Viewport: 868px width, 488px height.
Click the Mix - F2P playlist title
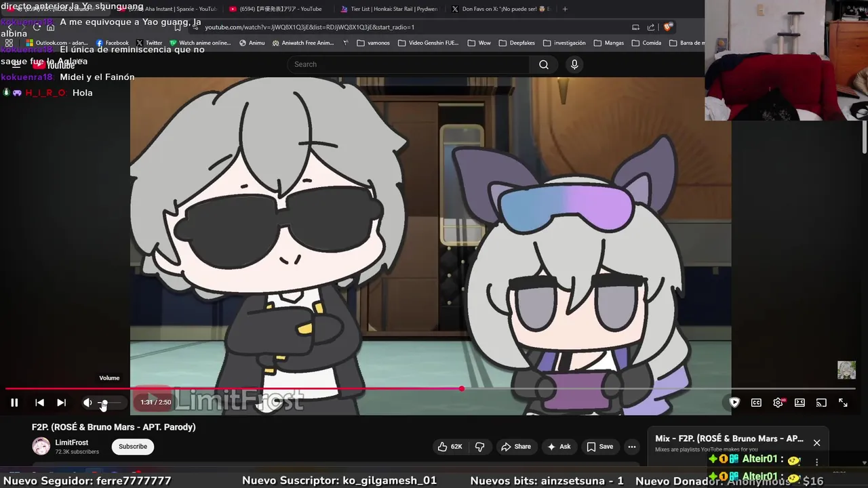pos(729,439)
